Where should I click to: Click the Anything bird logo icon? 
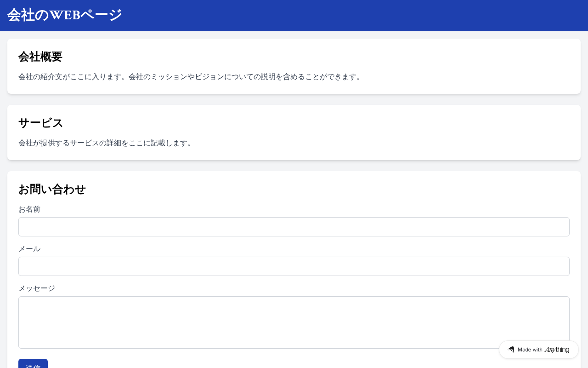[x=511, y=350]
